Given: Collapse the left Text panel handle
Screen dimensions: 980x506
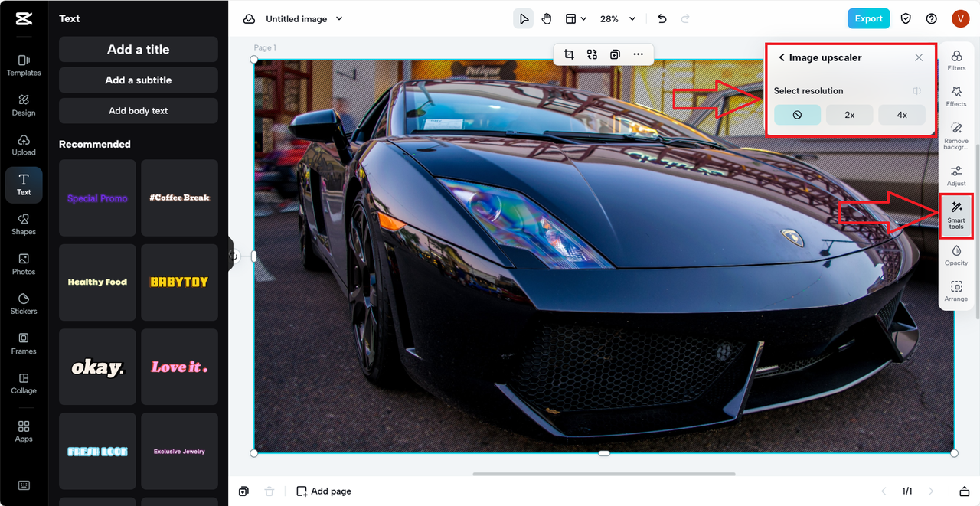Looking at the screenshot, I should point(231,255).
